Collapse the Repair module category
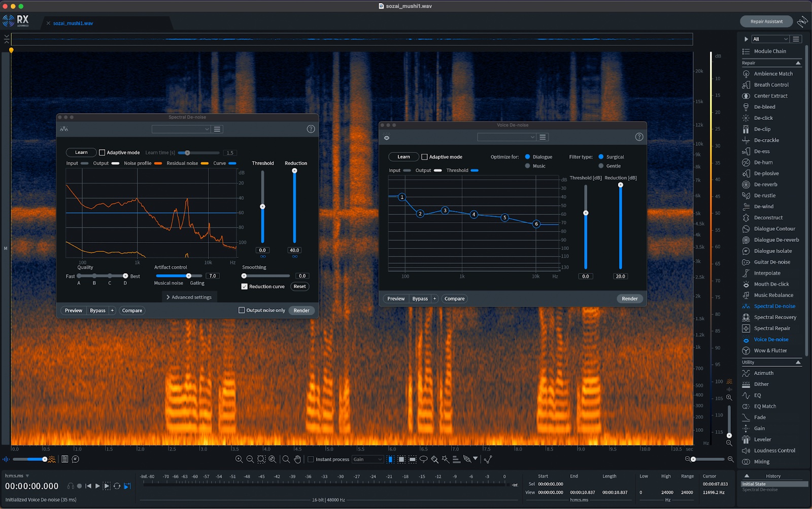 (798, 63)
